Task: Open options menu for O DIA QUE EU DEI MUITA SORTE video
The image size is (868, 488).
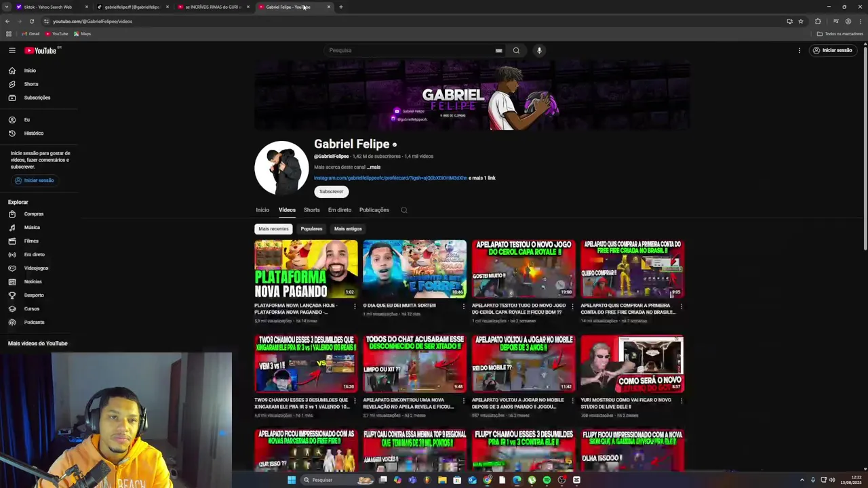Action: pos(464,306)
